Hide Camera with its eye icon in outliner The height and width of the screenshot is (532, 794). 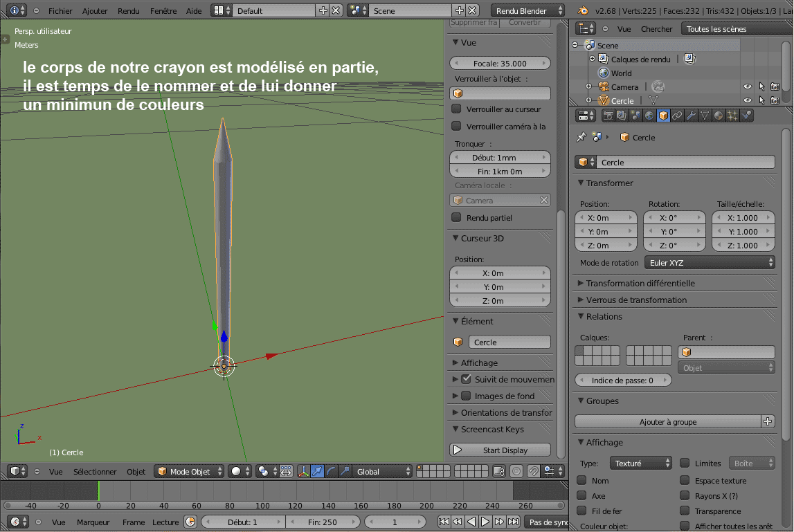[x=748, y=86]
